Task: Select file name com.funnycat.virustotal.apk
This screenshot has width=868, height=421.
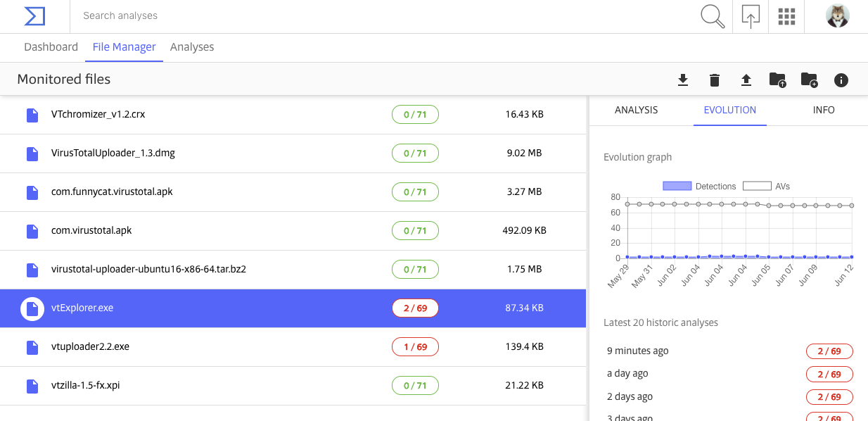Action: [x=113, y=191]
